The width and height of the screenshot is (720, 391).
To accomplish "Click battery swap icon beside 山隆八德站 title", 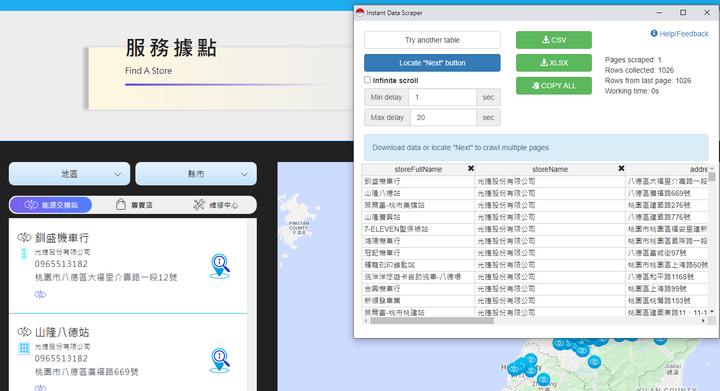I will click(24, 332).
